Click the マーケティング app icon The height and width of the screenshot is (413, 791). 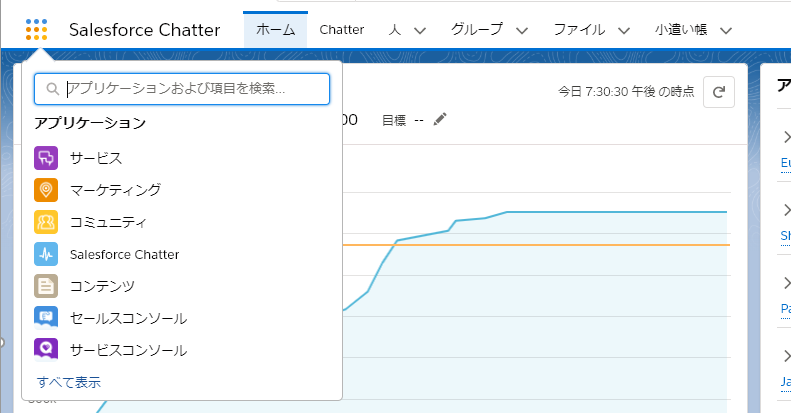[x=46, y=190]
